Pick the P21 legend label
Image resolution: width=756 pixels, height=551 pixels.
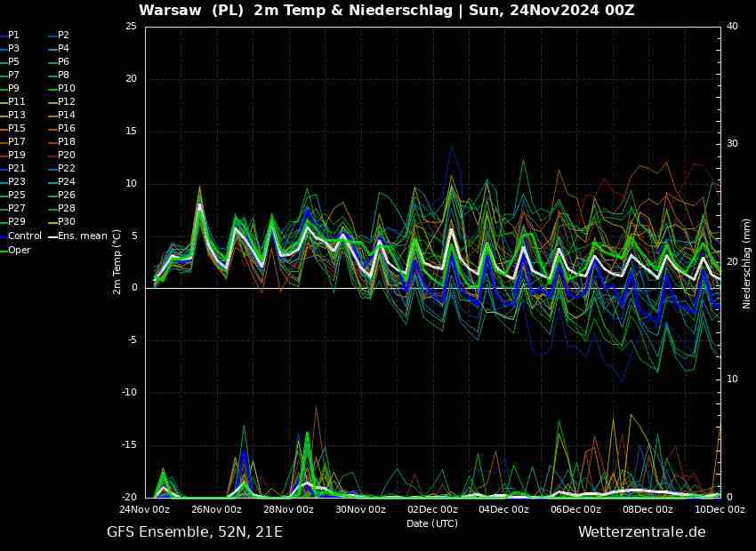tap(13, 168)
